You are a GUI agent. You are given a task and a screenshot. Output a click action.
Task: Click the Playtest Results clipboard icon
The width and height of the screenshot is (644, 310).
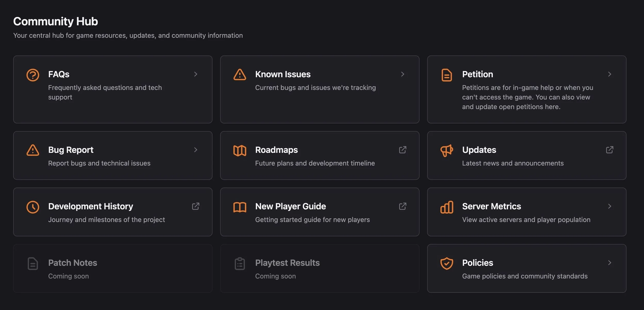pos(240,263)
